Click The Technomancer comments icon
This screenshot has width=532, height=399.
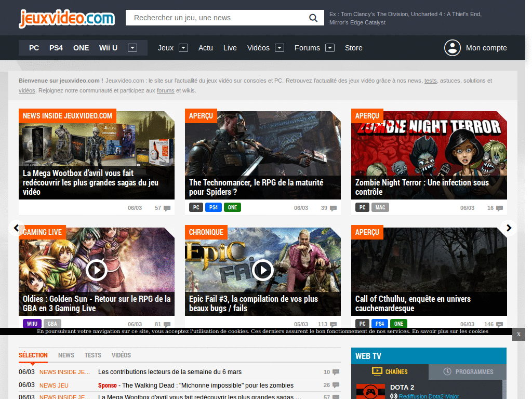(333, 208)
